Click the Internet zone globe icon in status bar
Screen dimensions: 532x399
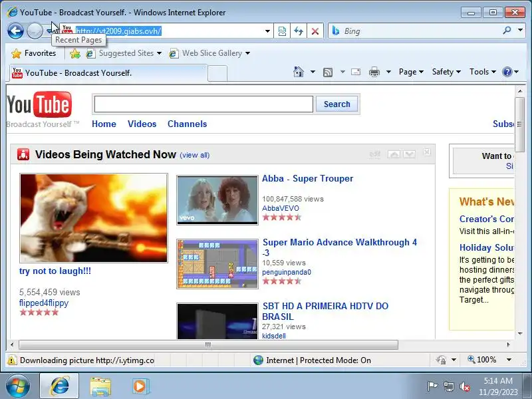coord(258,360)
